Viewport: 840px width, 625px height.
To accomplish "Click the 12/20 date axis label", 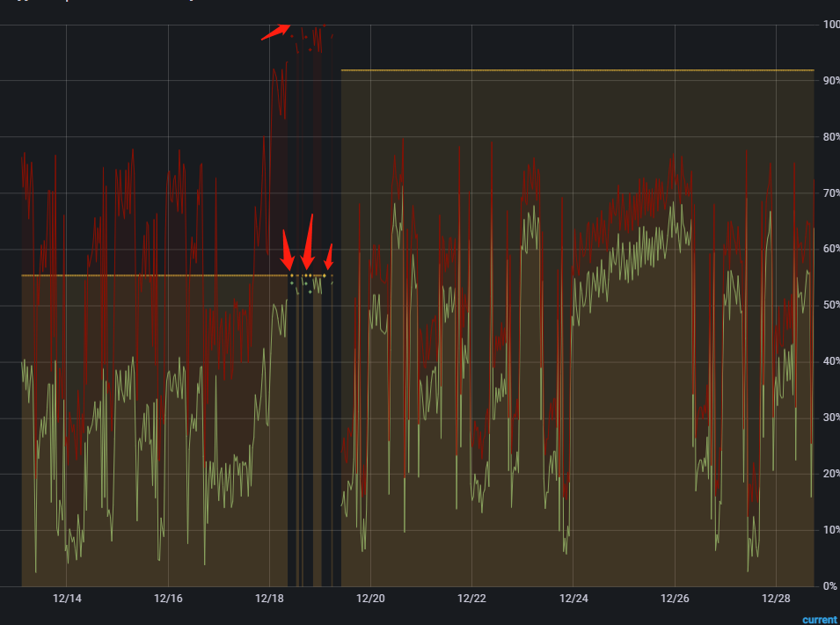I will pyautogui.click(x=370, y=599).
